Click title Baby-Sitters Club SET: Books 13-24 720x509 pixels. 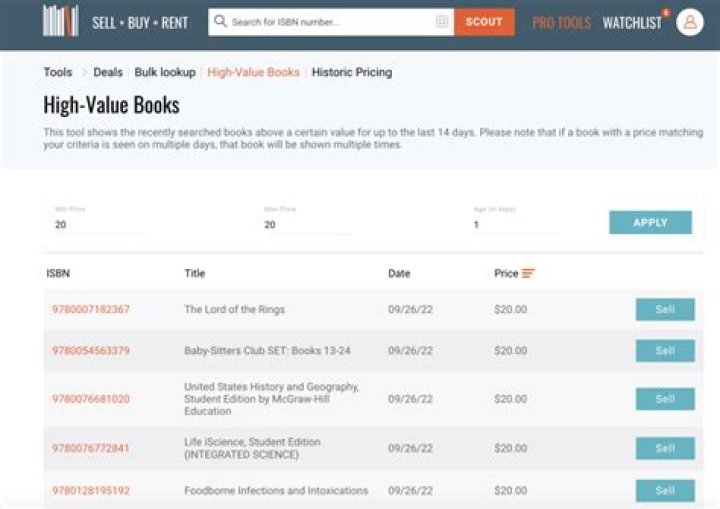pyautogui.click(x=267, y=351)
